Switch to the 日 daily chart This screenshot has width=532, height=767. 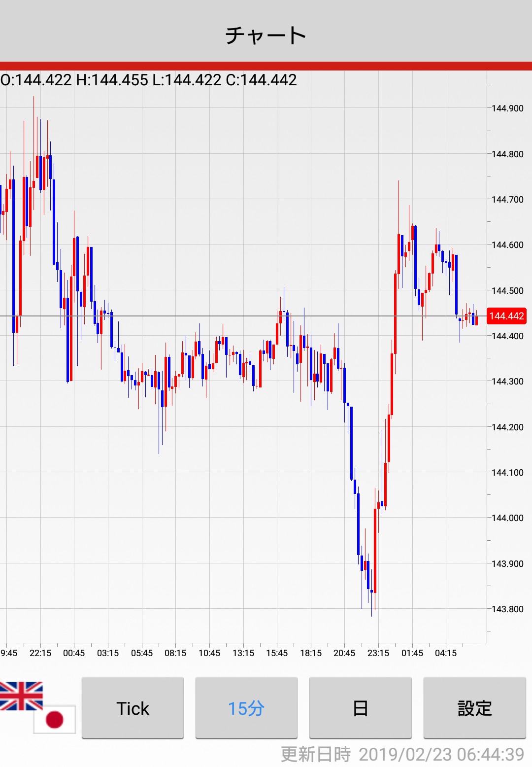click(x=360, y=708)
